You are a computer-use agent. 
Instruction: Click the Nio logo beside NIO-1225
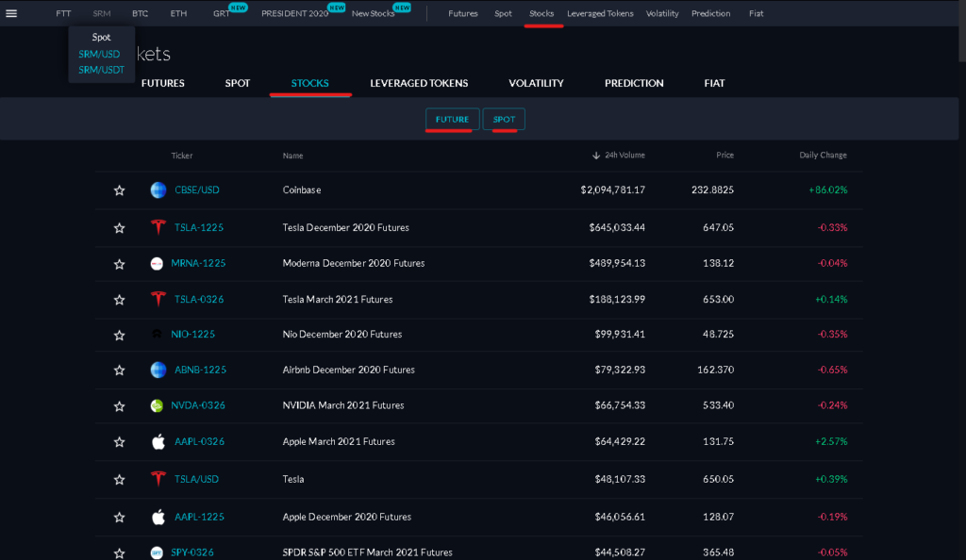click(x=157, y=334)
